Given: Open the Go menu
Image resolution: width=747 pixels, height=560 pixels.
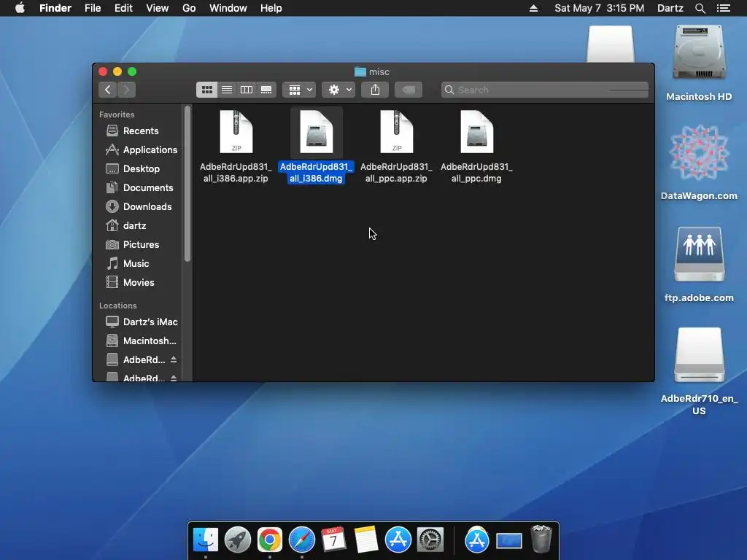Looking at the screenshot, I should 189,8.
